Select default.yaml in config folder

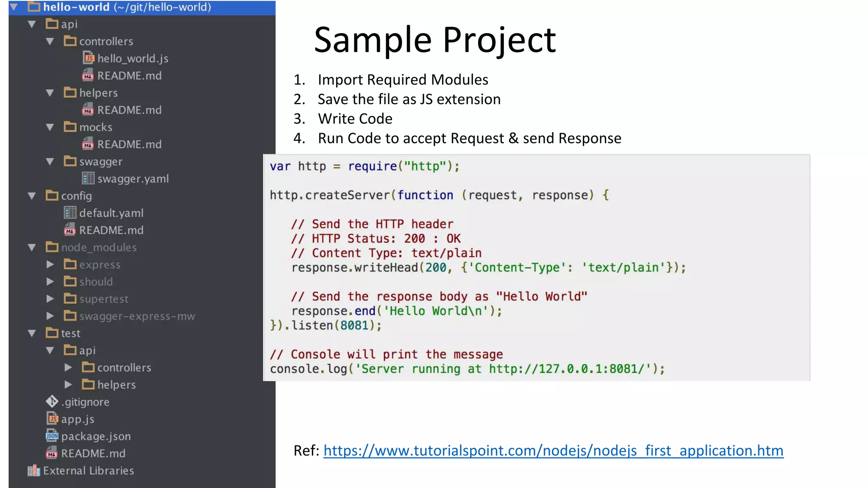pos(111,213)
